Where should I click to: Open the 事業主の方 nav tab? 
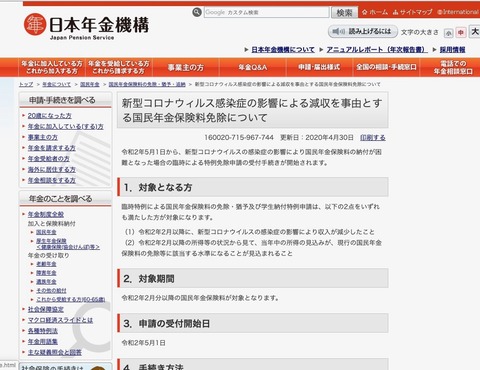186,67
